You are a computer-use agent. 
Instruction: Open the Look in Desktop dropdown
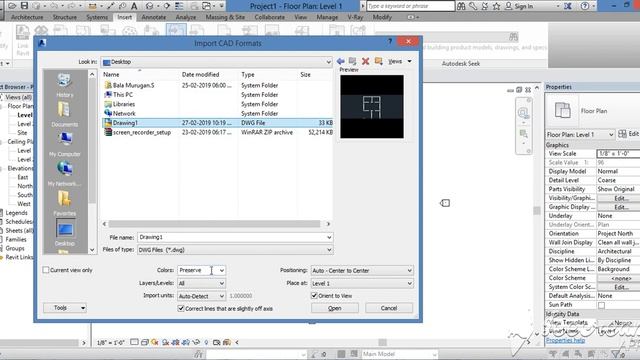point(217,62)
